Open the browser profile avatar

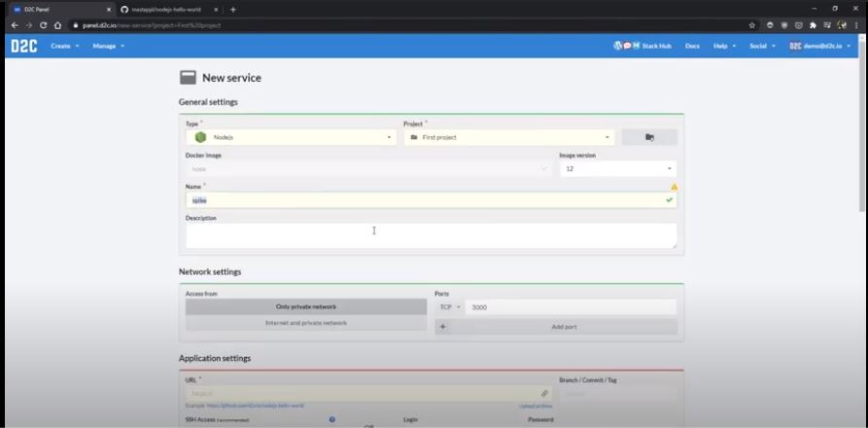(x=842, y=25)
